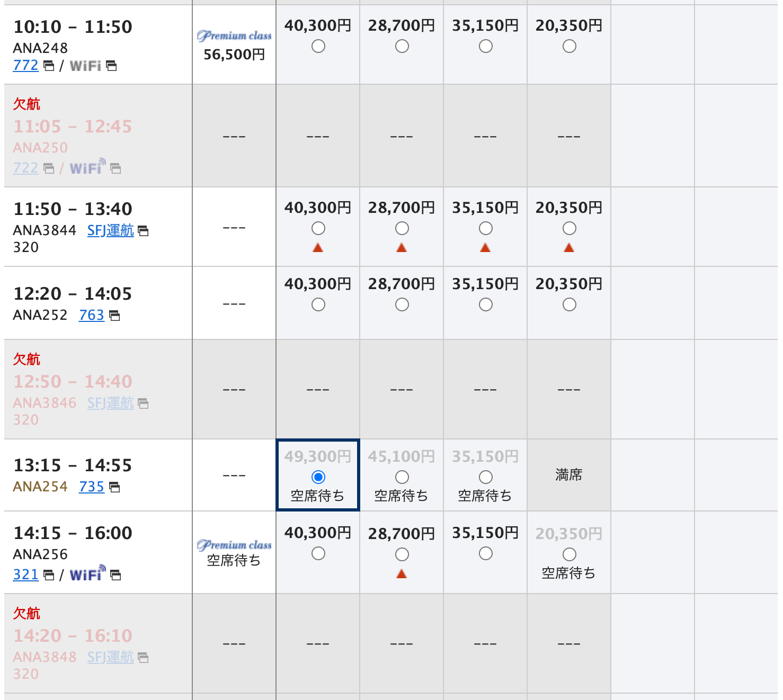783x700 pixels.
Task: Open 321 aircraft link for ANA256
Action: pos(26,575)
